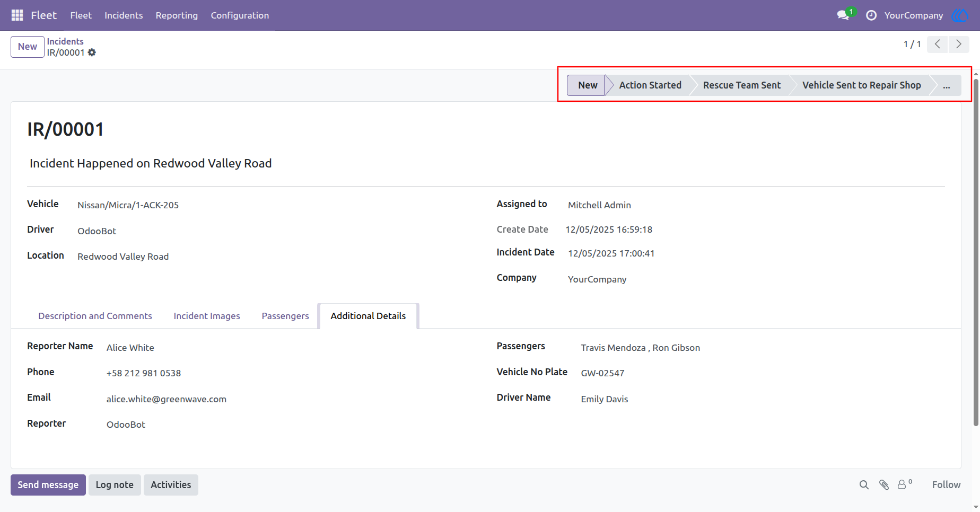980x512 pixels.
Task: Set status to Vehicle Sent to Repair Shop
Action: [861, 85]
